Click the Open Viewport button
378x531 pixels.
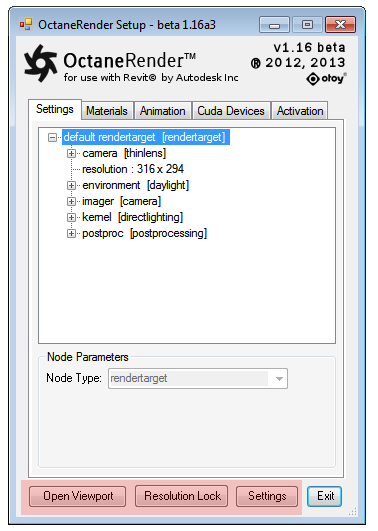pyautogui.click(x=78, y=496)
